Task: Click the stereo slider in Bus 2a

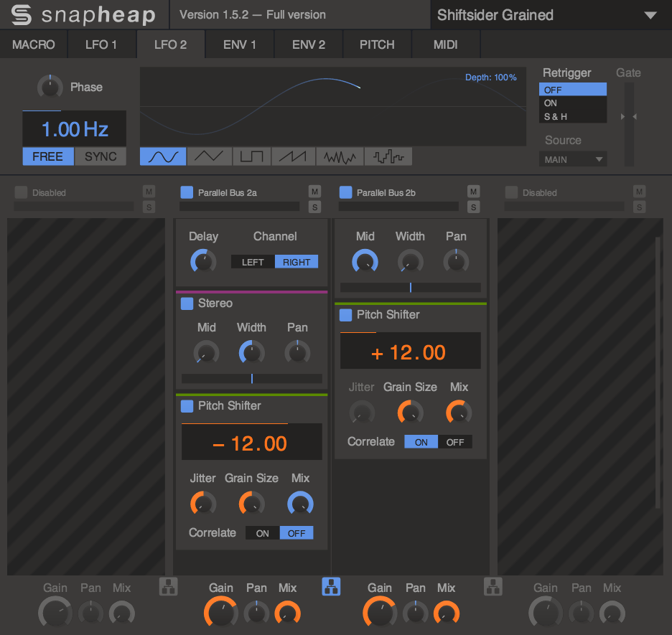Action: (251, 379)
